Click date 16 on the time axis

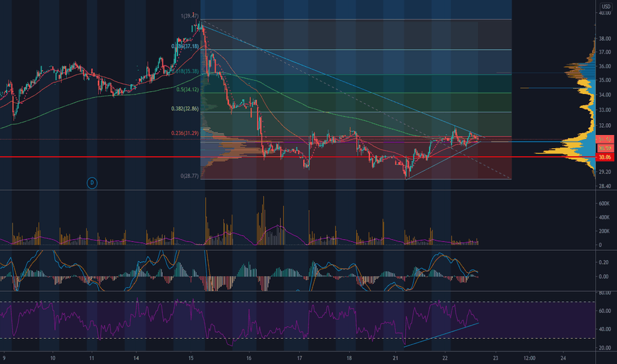249,358
